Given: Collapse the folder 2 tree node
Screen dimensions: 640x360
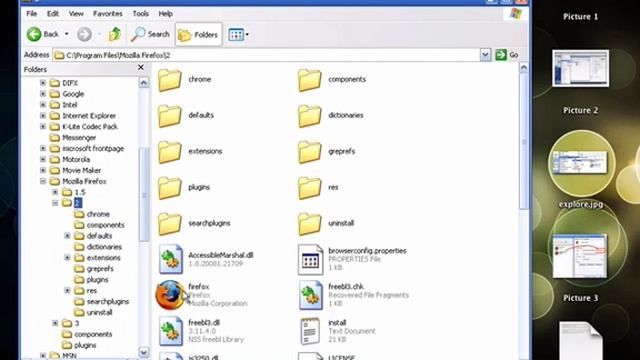Looking at the screenshot, I should point(55,203).
